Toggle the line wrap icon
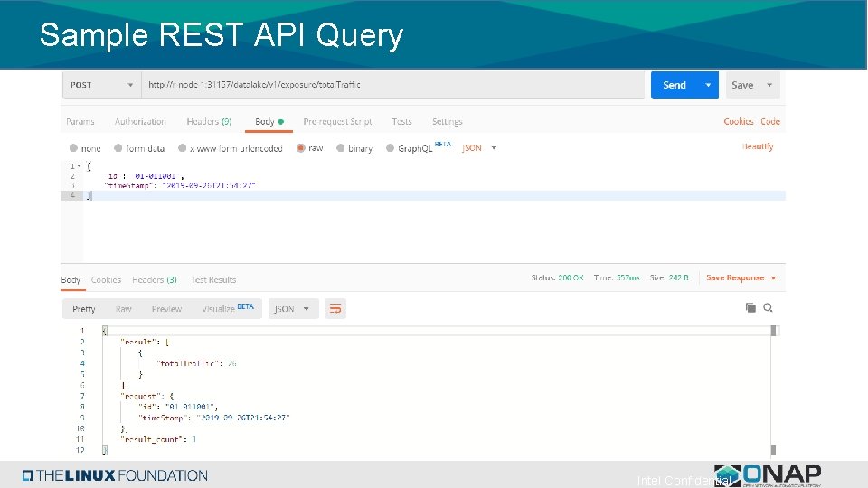The height and width of the screenshot is (488, 868). (x=335, y=309)
